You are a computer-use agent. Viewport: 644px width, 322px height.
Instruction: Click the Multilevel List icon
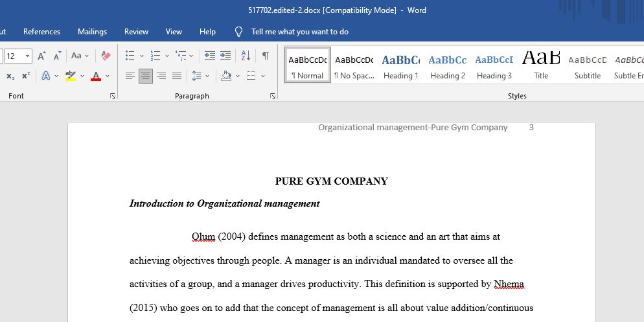coord(181,56)
